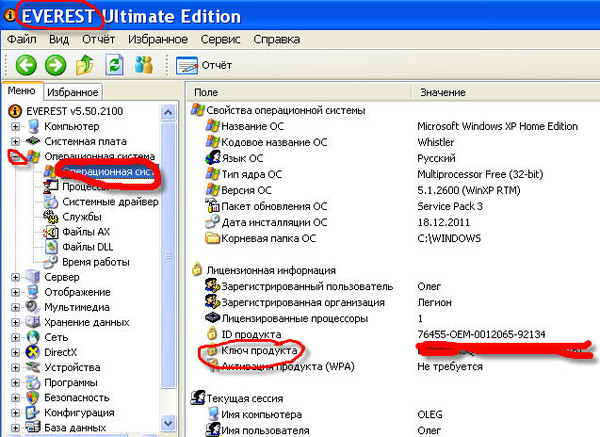This screenshot has height=437, width=600.
Task: Click the EVEREST v5.50.2100 root icon
Action: (15, 111)
